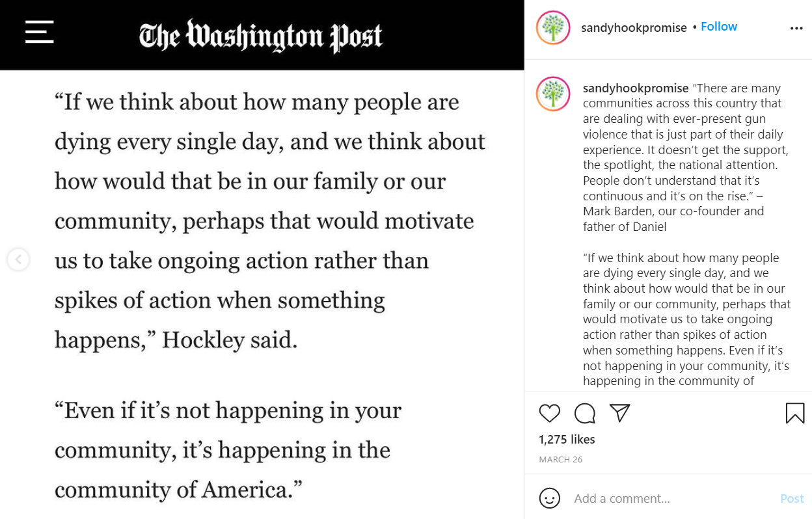Open sandyhookpromise profile from header username
This screenshot has width=812, height=519.
(x=634, y=27)
